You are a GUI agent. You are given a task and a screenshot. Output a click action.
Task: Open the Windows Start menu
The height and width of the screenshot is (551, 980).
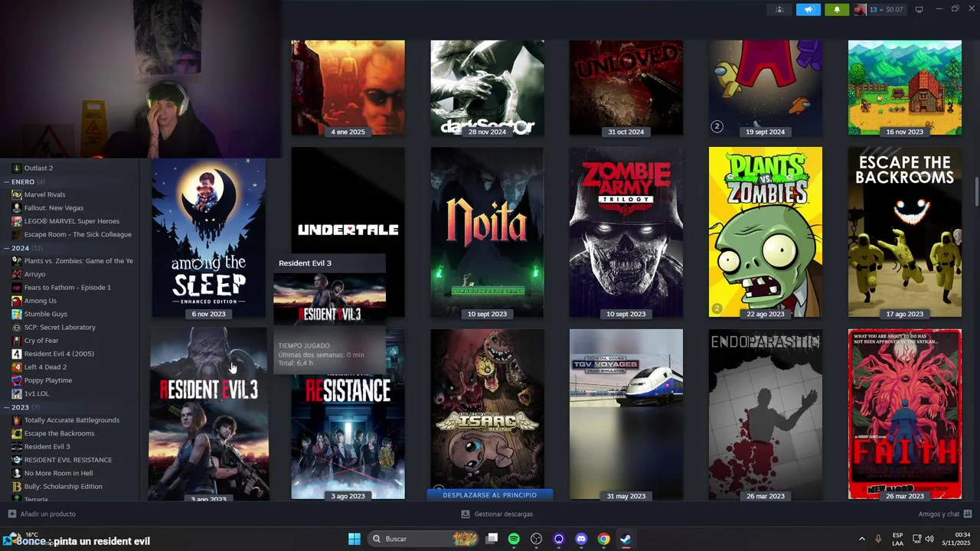click(354, 539)
